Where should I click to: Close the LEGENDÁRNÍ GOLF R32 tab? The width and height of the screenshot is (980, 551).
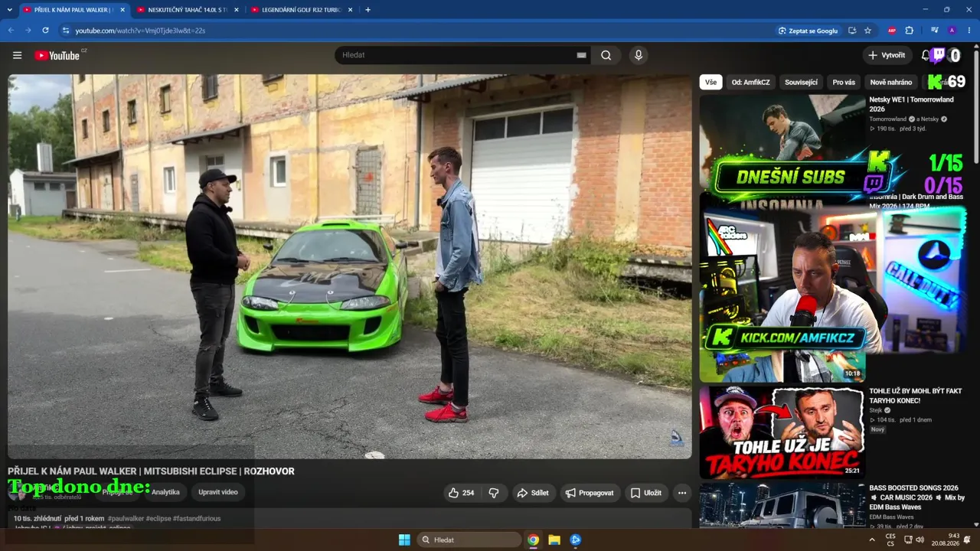(350, 10)
